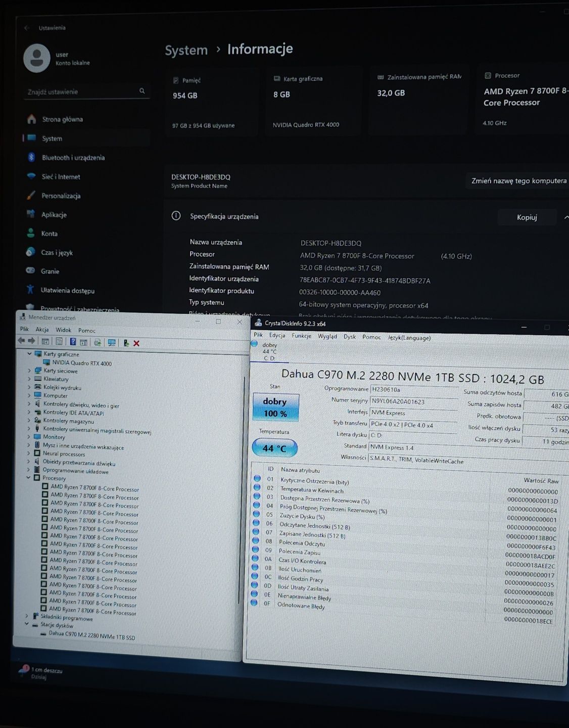Open Dysk menu in CrystalDiskInfo
Viewport: 569px width, 728px height.
point(350,337)
